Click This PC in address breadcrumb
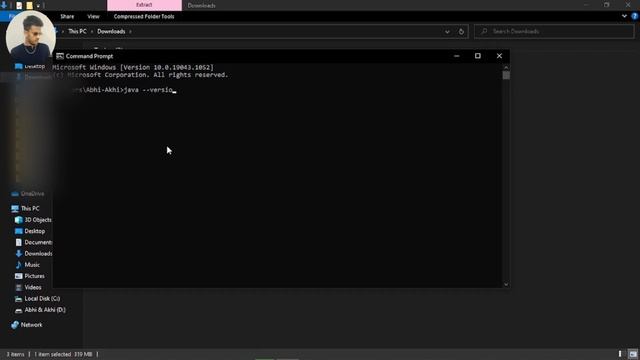This screenshot has height=360, width=640. pyautogui.click(x=77, y=31)
